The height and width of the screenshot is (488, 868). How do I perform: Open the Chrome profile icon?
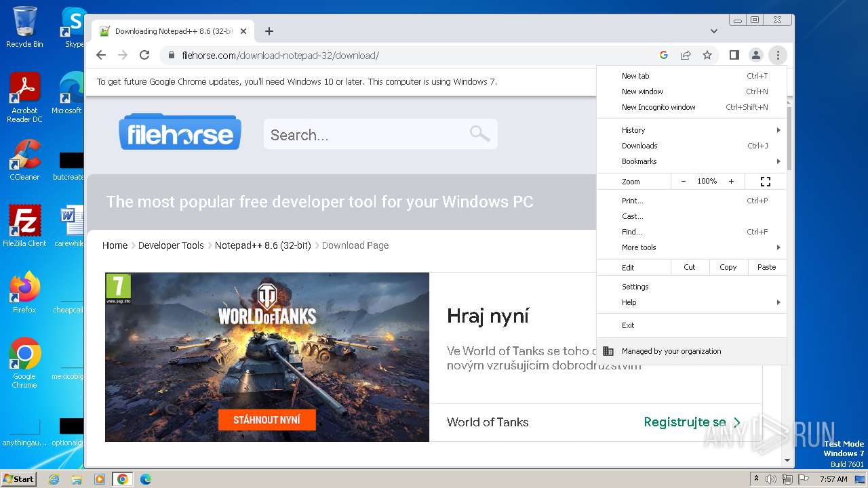pos(755,55)
